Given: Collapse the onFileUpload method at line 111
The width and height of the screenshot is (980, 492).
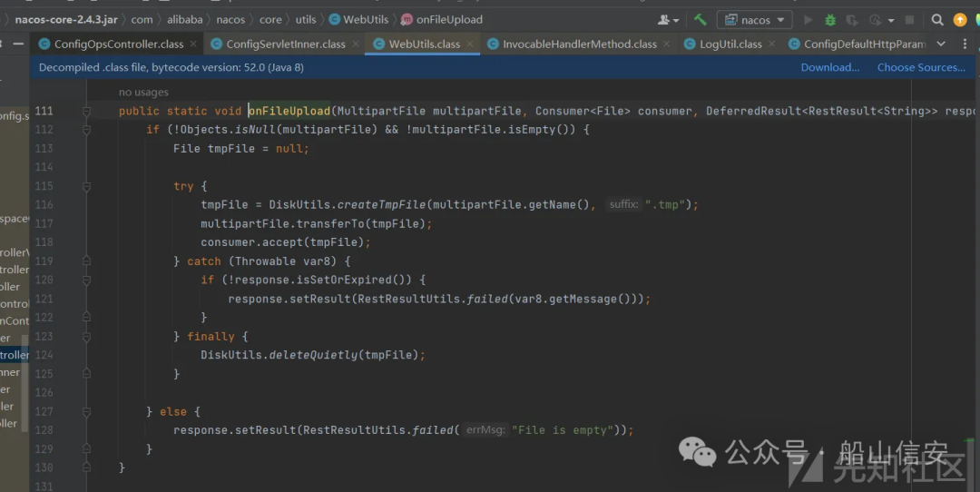Looking at the screenshot, I should [x=87, y=112].
